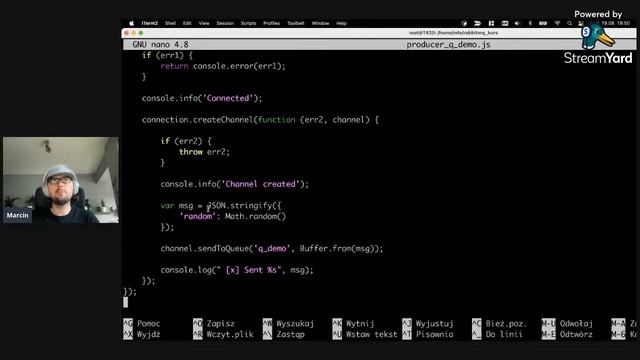Open the Profiles menu
This screenshot has width=640, height=360.
[271, 23]
